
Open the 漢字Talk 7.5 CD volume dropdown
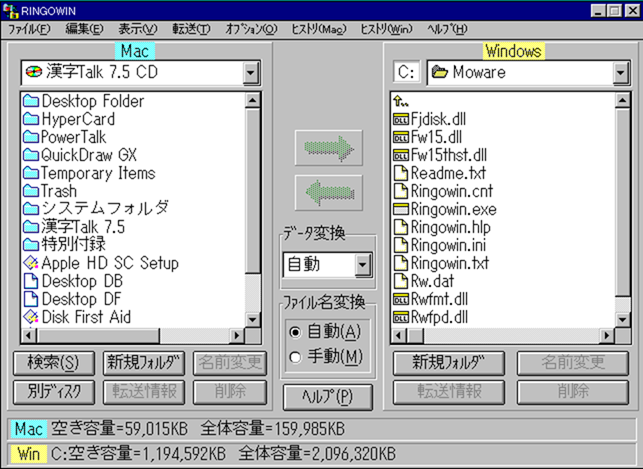[x=249, y=73]
